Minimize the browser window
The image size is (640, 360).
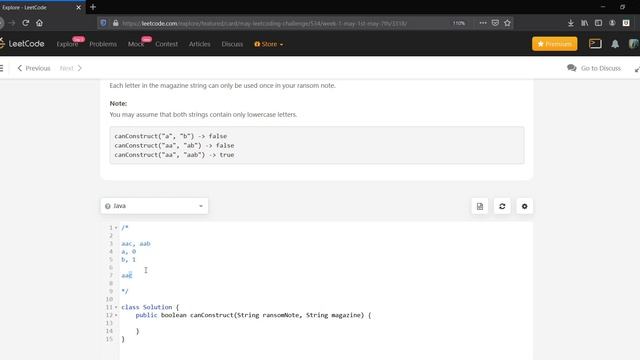coord(603,7)
